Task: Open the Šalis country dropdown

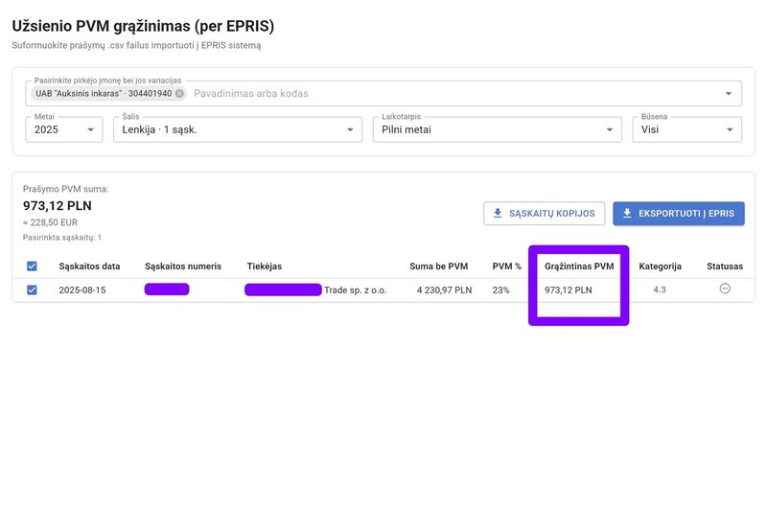Action: coord(238,129)
